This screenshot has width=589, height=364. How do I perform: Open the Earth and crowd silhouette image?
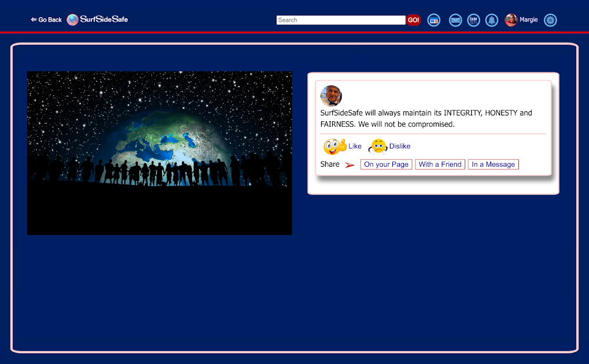point(160,153)
